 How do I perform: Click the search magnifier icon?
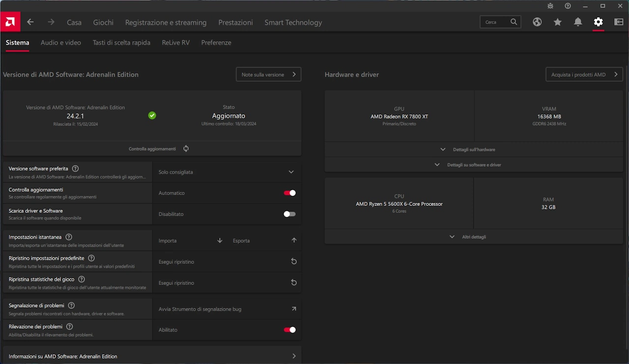[x=514, y=22]
